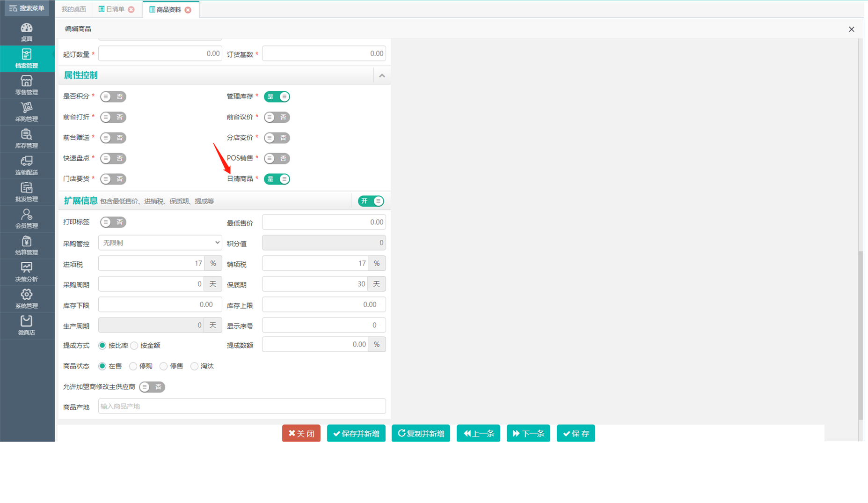Open the 系统管理 gear icon
Screen dimensions: 868x503
pyautogui.click(x=27, y=299)
